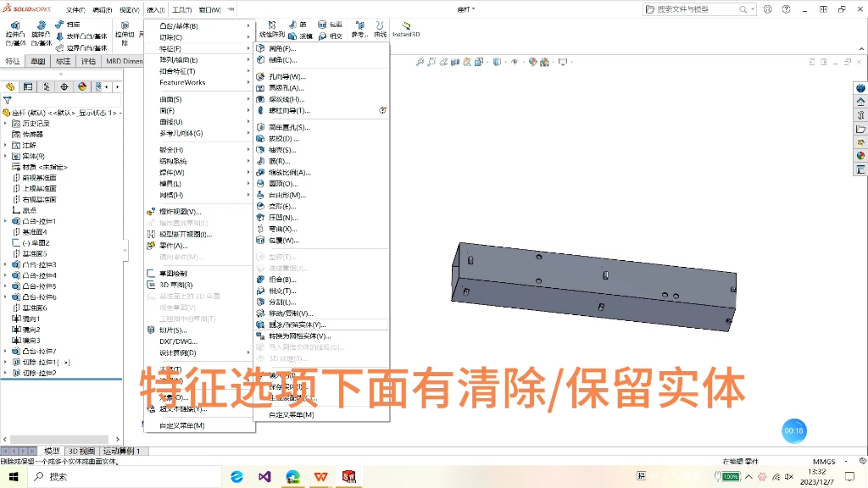Switch to the 评估 CommandManager tab

pyautogui.click(x=87, y=60)
